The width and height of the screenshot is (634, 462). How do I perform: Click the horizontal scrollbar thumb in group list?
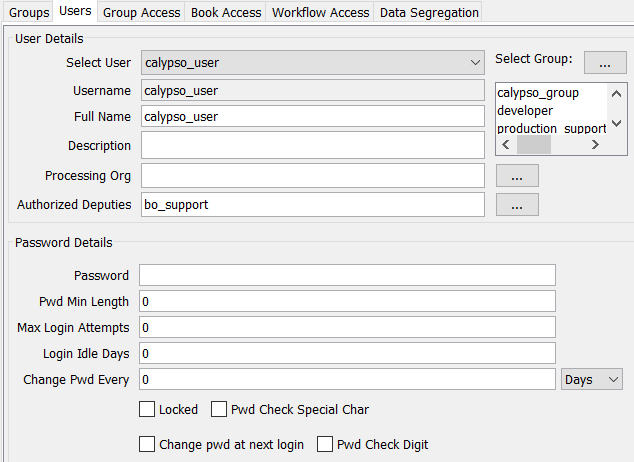pos(534,144)
